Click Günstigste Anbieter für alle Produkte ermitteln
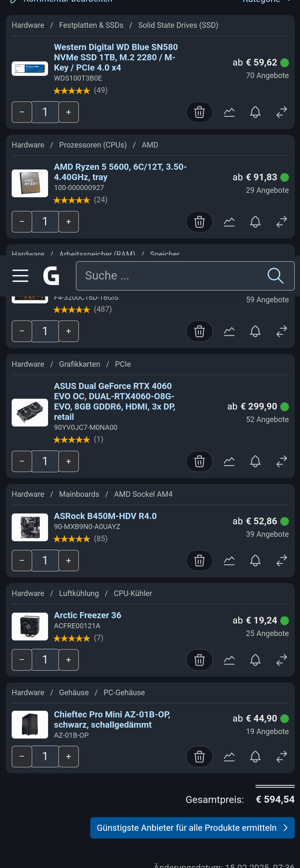 coord(192,827)
